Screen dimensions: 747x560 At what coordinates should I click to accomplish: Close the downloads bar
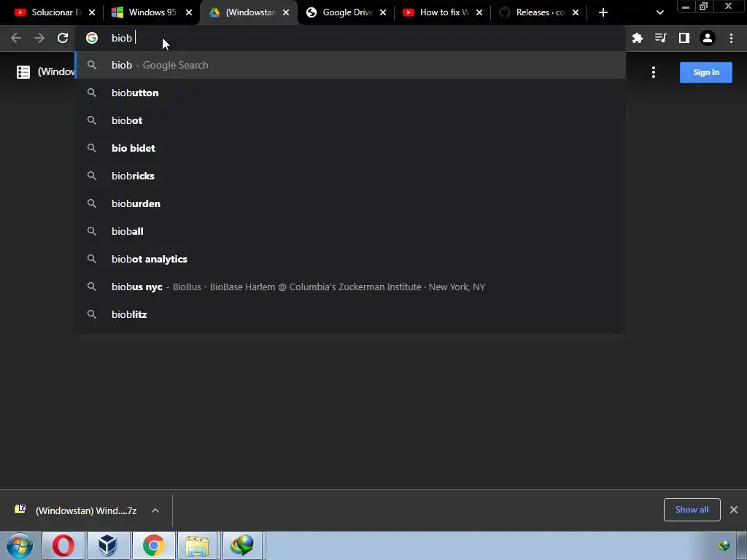[734, 510]
